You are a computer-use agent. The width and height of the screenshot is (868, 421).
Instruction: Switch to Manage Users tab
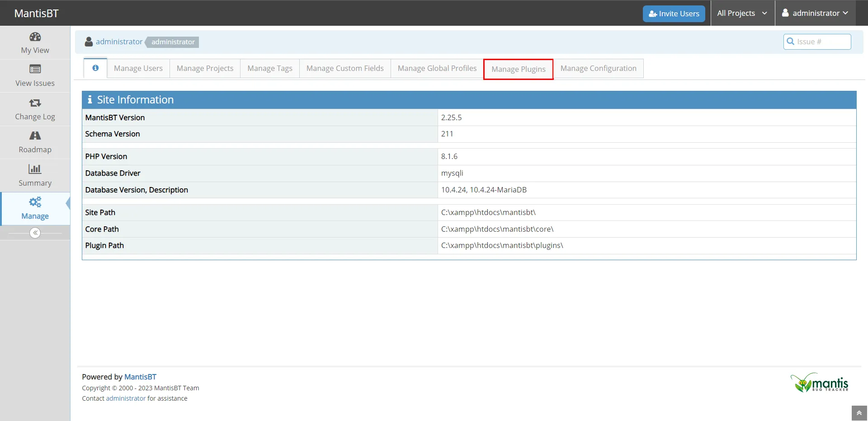pyautogui.click(x=138, y=68)
